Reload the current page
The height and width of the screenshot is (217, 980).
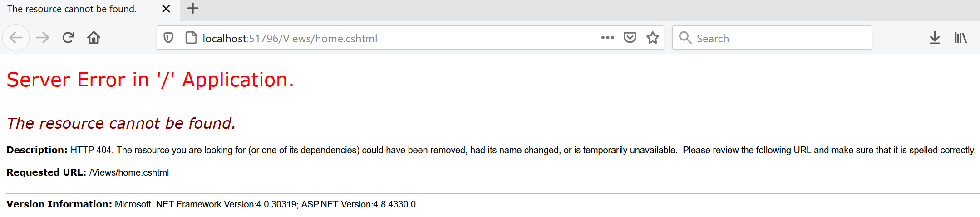[x=68, y=38]
